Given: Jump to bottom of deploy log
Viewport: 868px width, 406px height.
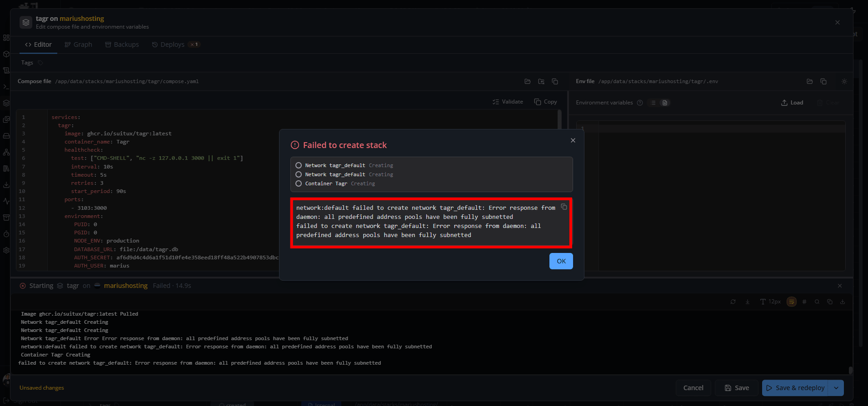Looking at the screenshot, I should coord(748,302).
